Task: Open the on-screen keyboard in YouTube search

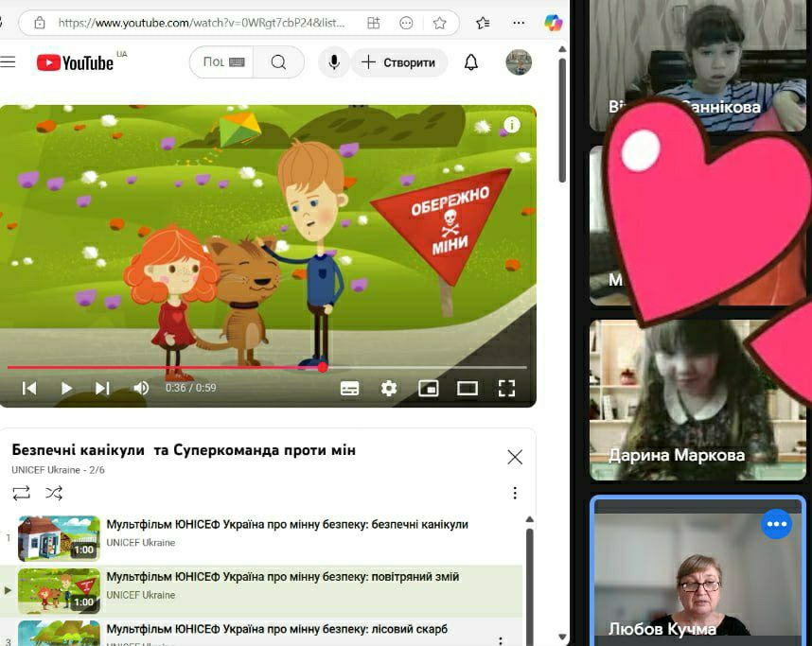Action: (237, 62)
